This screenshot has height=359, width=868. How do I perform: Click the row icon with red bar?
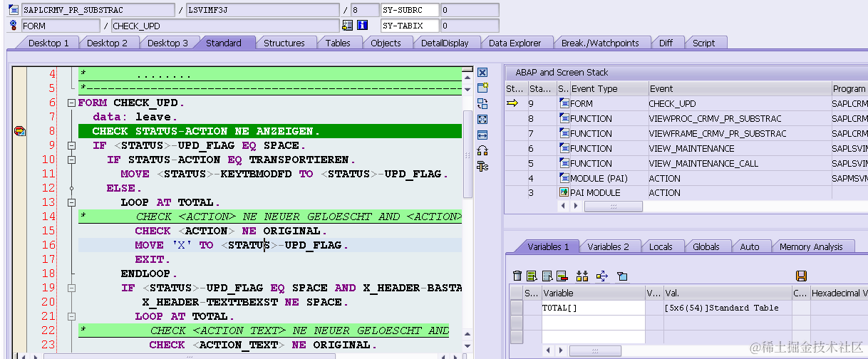(562, 276)
